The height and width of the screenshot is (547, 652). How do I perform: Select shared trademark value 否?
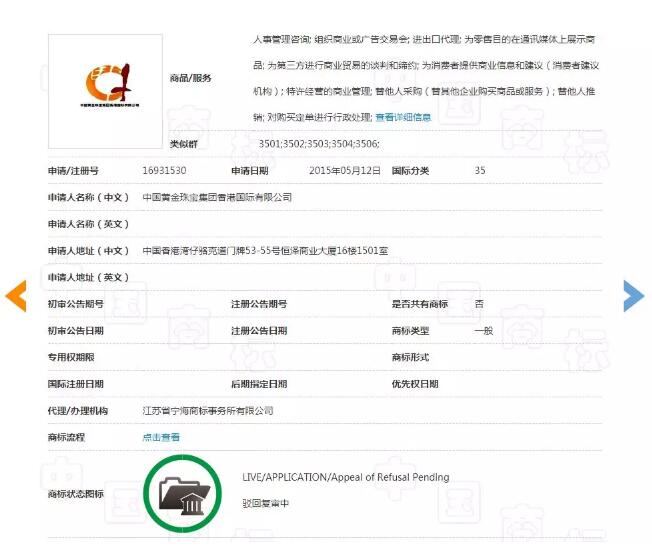pyautogui.click(x=479, y=304)
